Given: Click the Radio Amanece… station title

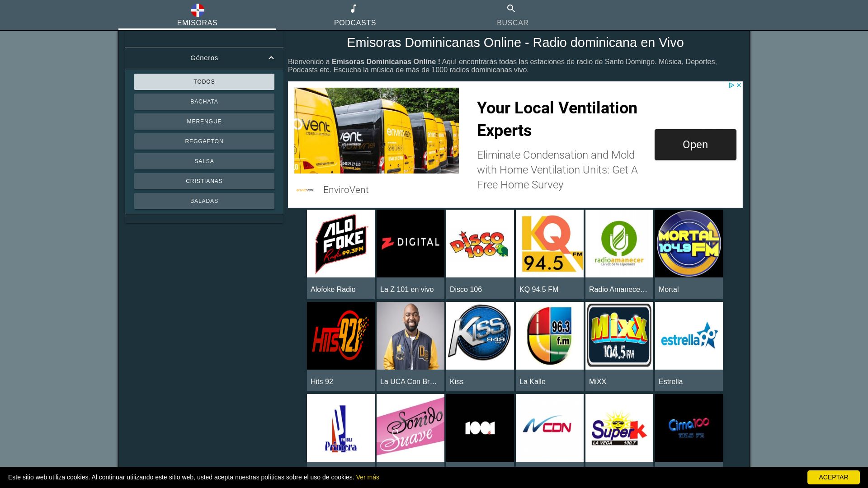Looking at the screenshot, I should pos(618,289).
